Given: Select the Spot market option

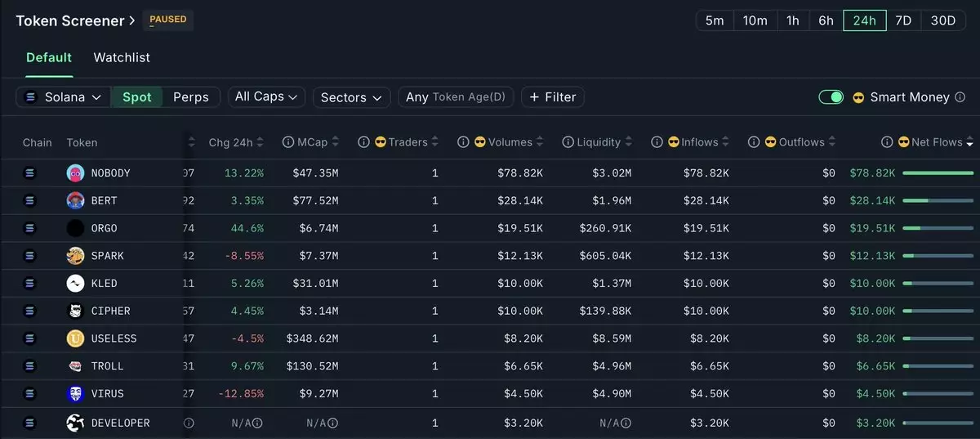Looking at the screenshot, I should point(136,97).
